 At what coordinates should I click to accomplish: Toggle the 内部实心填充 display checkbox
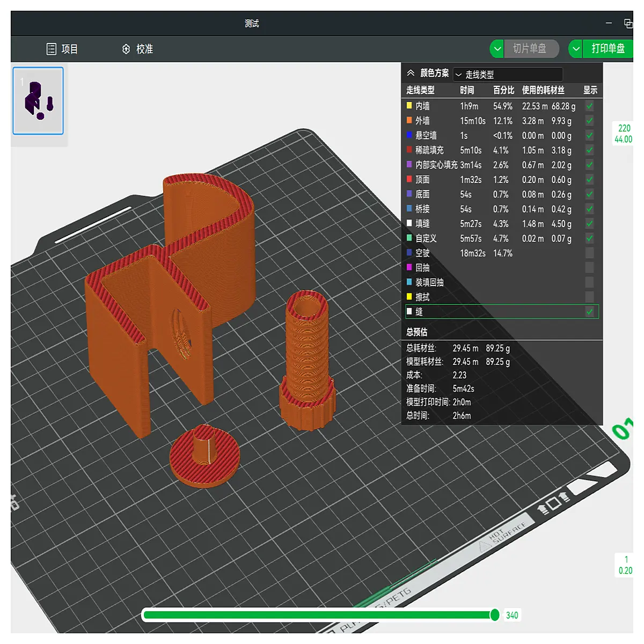click(589, 165)
